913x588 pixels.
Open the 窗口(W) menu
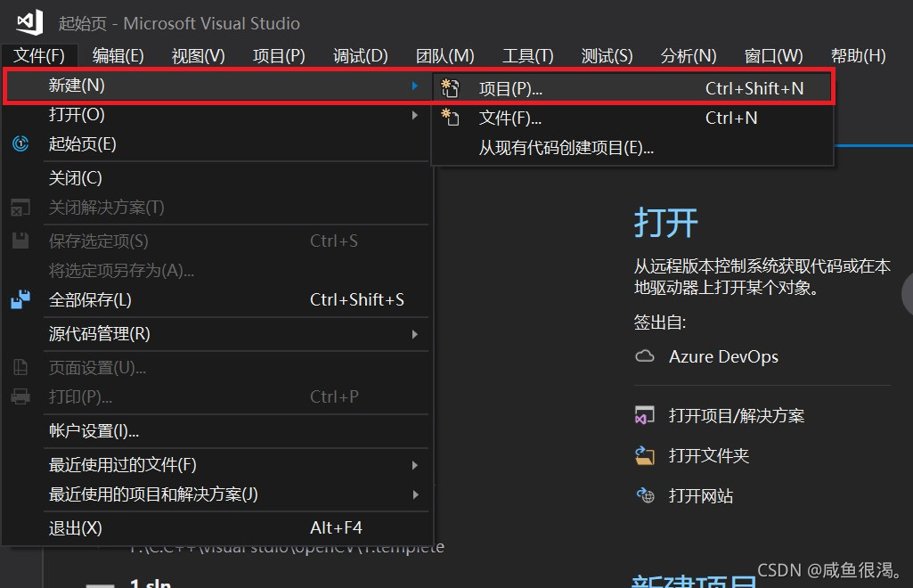click(x=773, y=56)
